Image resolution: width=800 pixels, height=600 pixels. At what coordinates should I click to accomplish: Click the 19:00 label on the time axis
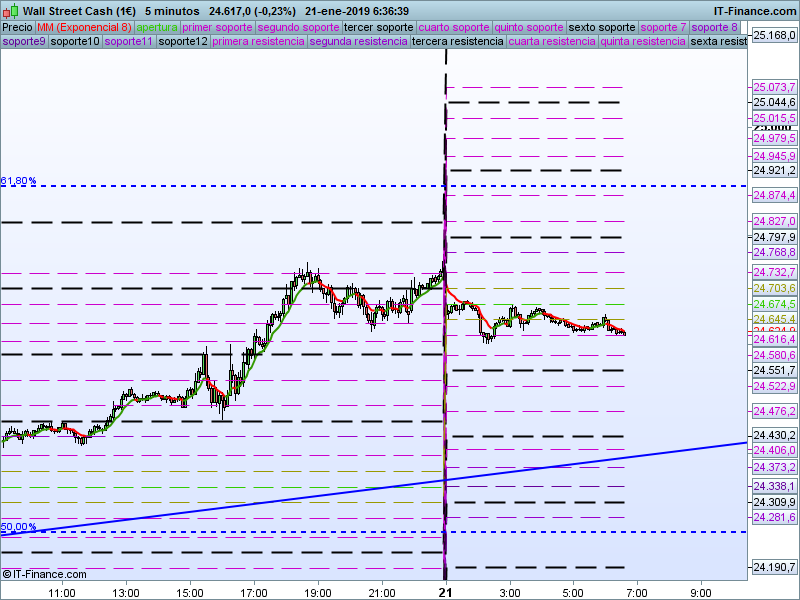click(x=318, y=593)
